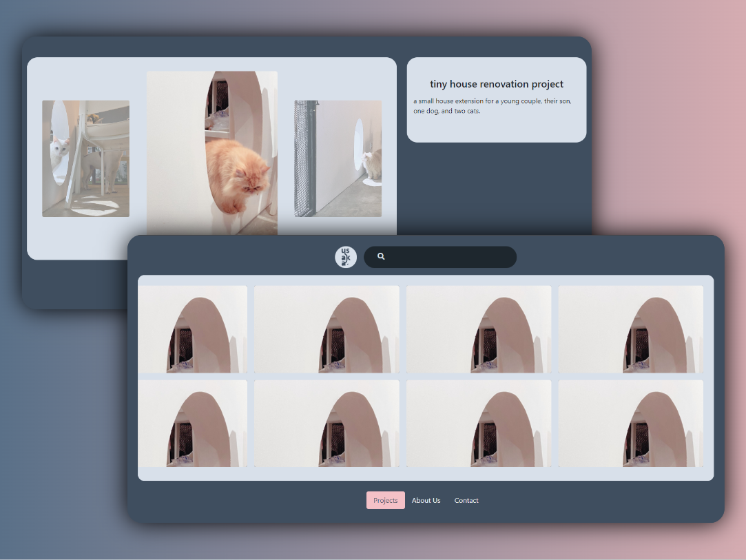
Task: Select the first thumbnail in the top row
Action: coord(193,329)
